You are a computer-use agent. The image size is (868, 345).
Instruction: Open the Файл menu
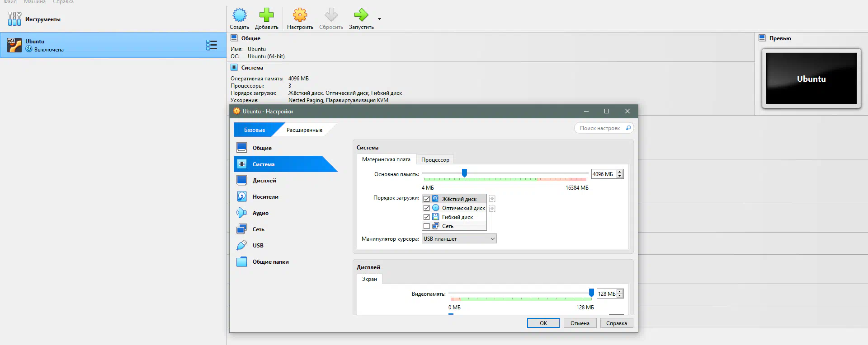pyautogui.click(x=10, y=2)
